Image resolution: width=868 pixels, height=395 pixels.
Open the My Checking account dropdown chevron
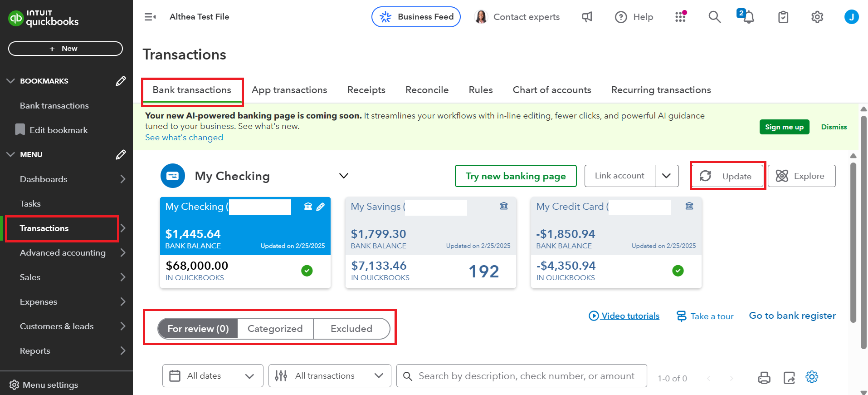(x=344, y=176)
